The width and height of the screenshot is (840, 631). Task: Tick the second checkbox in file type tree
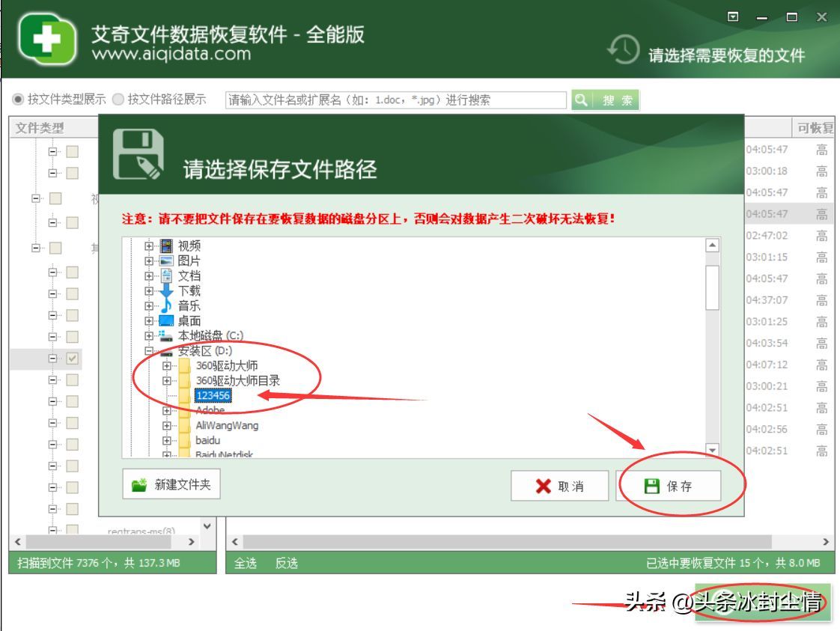(73, 173)
